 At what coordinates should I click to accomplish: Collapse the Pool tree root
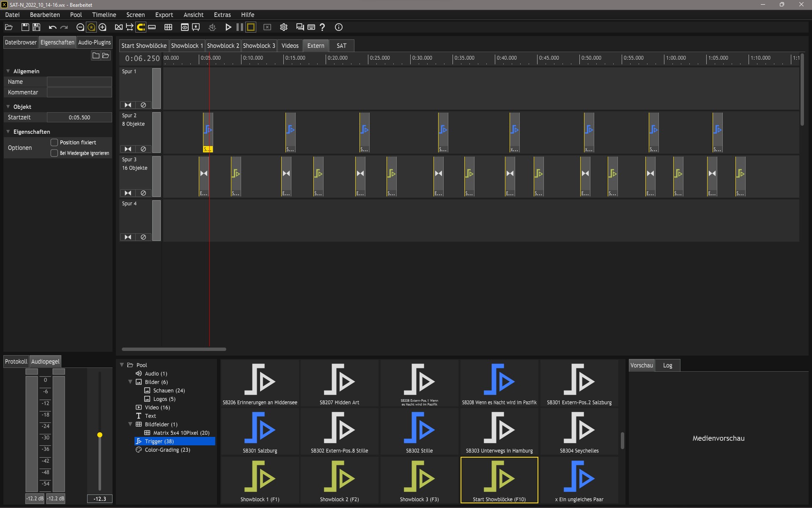(122, 365)
